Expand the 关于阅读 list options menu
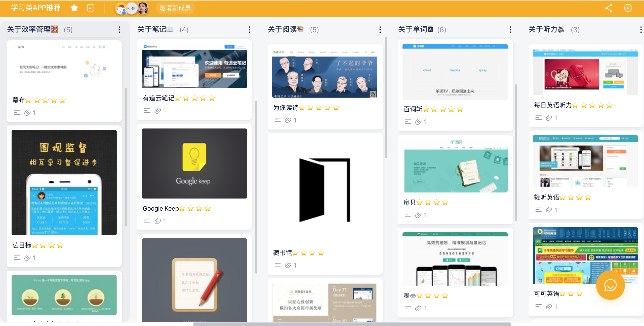The height and width of the screenshot is (326, 644). click(380, 30)
